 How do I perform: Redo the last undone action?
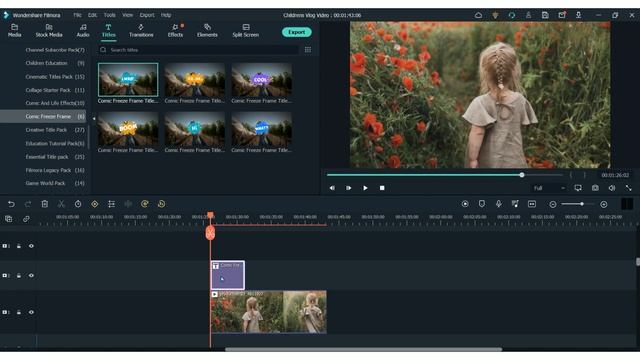coord(28,204)
